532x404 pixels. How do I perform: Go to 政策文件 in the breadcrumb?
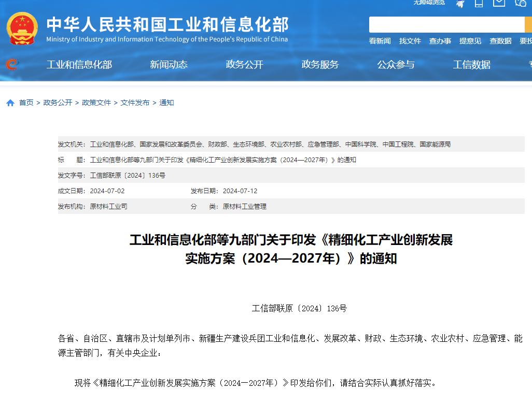tap(96, 103)
